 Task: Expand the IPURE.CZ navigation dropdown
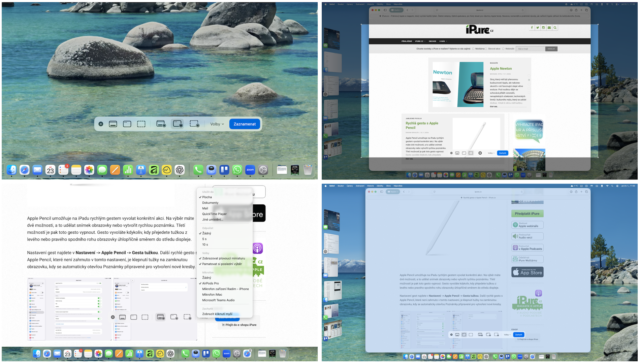[420, 41]
